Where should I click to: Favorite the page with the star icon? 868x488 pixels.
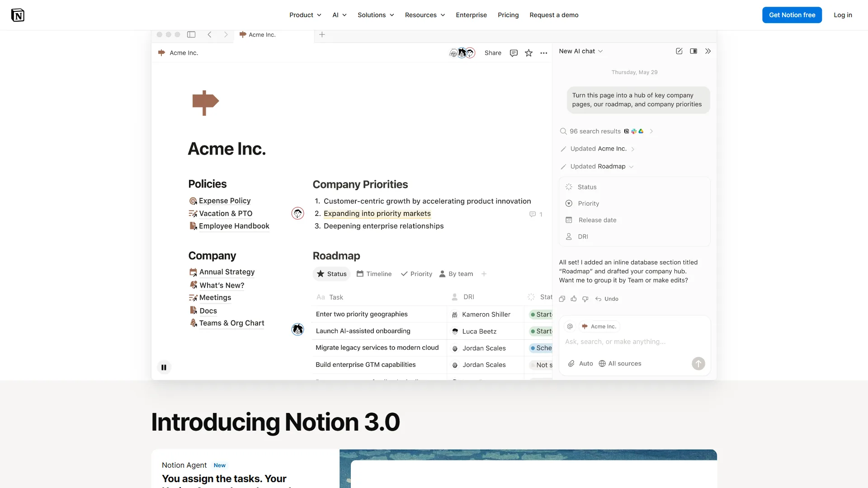528,53
